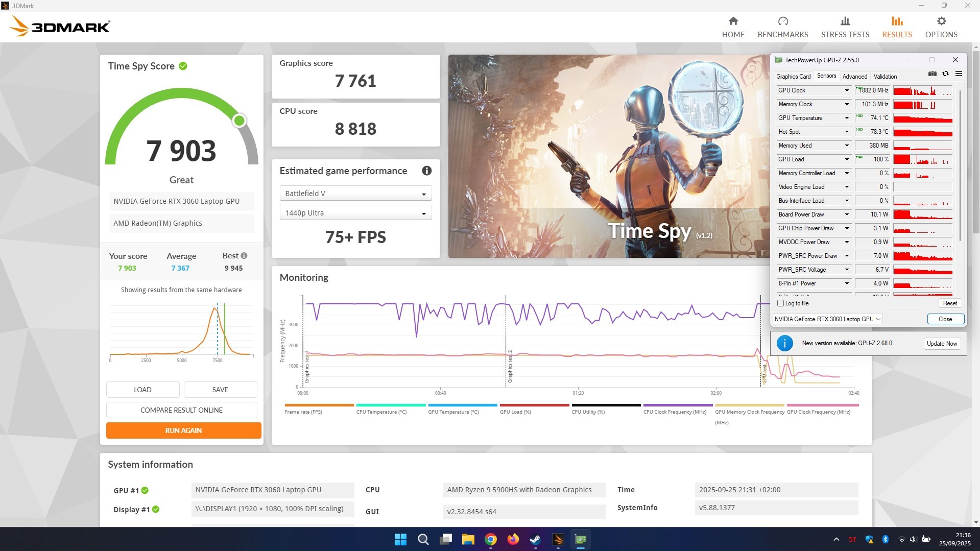Click the Time Spy Score verified checkmark
Screen dimensions: 980x551
pyautogui.click(x=183, y=66)
